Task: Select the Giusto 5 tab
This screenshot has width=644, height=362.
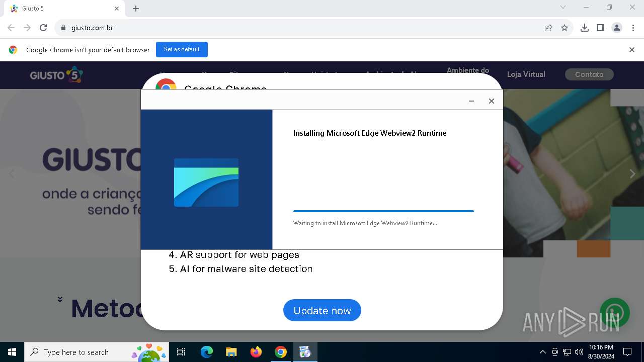Action: pos(64,9)
